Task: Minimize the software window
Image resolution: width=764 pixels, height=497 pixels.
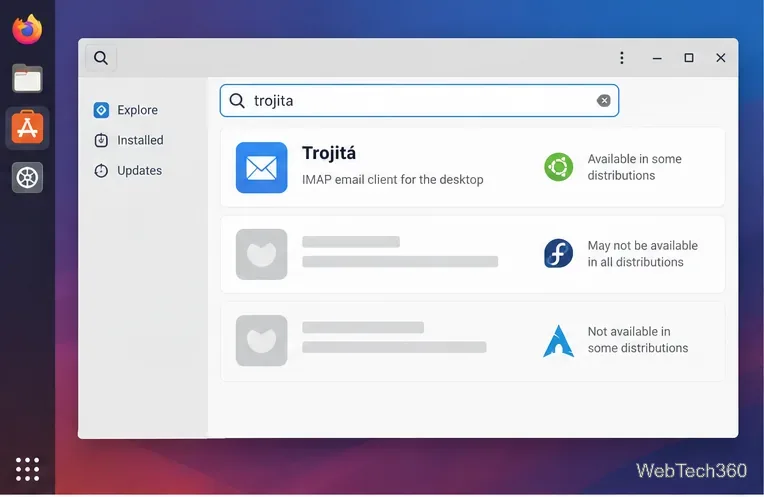Action: click(657, 58)
